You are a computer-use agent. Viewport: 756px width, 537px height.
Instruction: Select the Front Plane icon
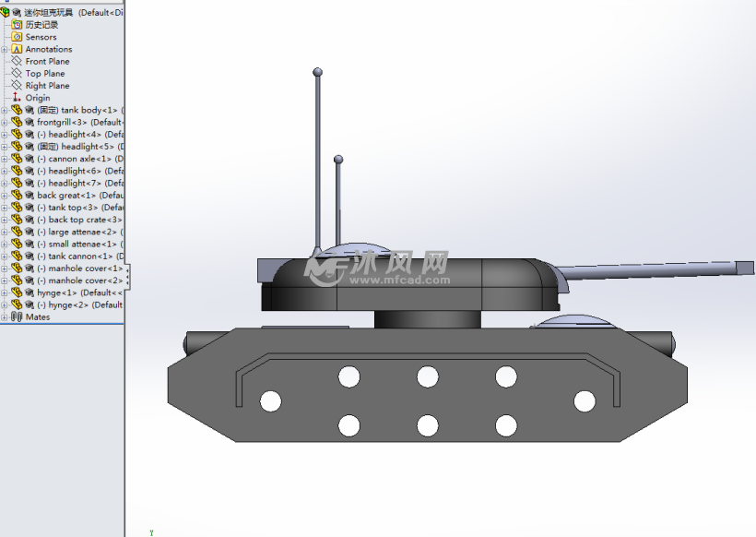[17, 61]
